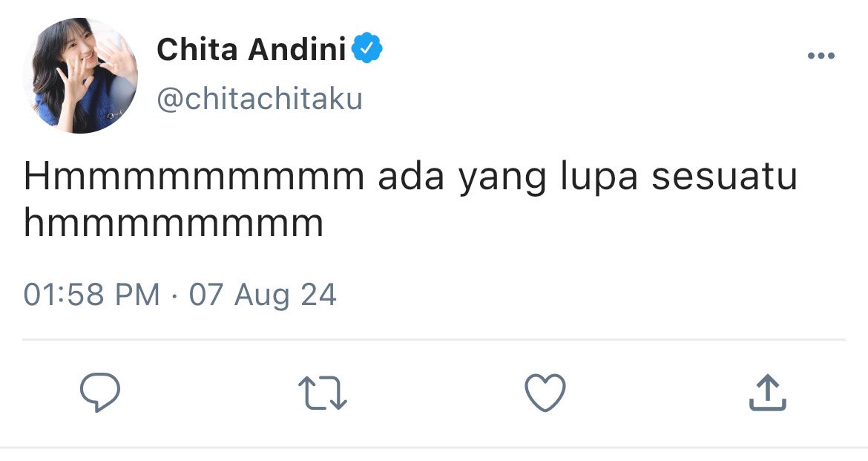Like the tweet with the heart icon
This screenshot has width=868, height=461.
[545, 392]
